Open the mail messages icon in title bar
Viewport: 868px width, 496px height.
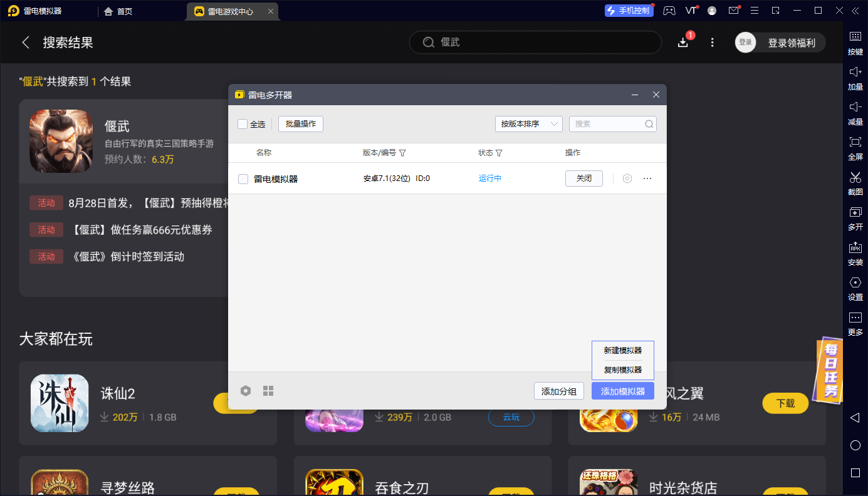coord(733,11)
